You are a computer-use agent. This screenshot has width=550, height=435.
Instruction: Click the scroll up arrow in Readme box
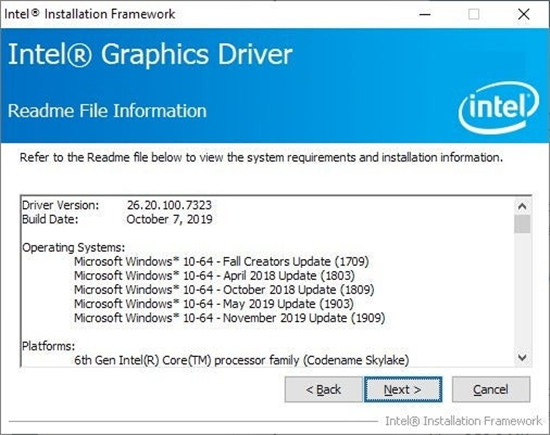(x=522, y=206)
